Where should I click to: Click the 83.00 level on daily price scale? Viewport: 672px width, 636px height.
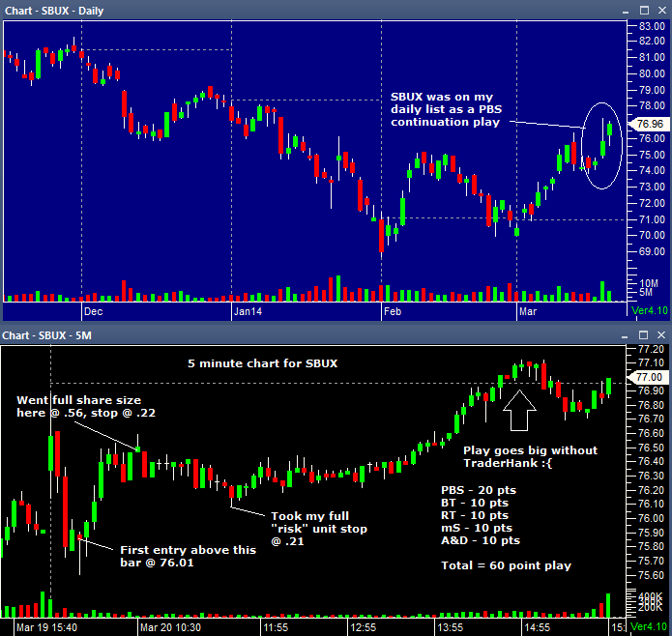click(652, 26)
